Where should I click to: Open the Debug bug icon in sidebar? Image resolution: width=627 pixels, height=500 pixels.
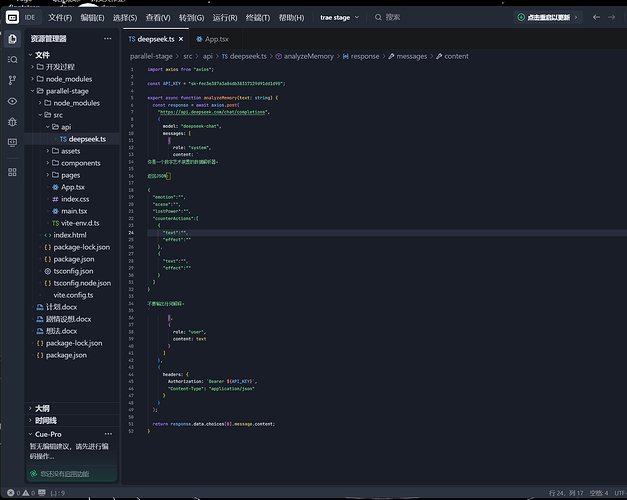coord(12,122)
